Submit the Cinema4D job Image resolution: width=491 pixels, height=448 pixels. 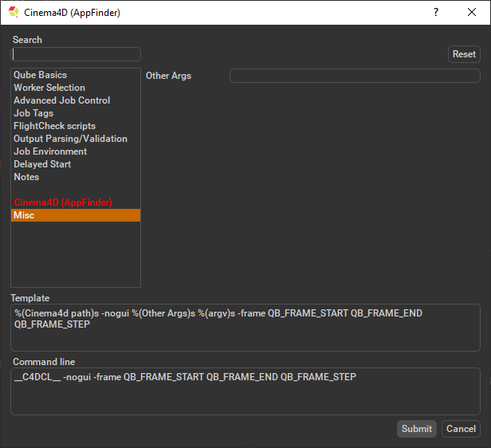click(x=416, y=429)
